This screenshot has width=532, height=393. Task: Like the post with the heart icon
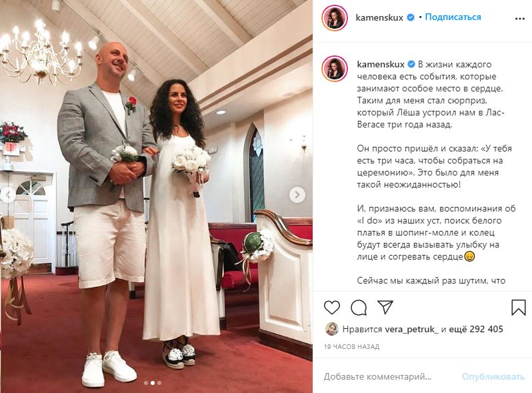(x=332, y=308)
